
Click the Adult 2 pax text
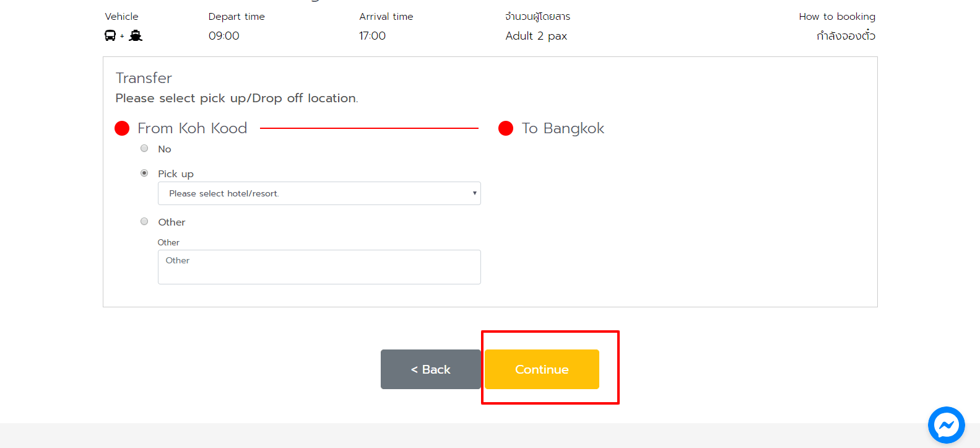[536, 36]
